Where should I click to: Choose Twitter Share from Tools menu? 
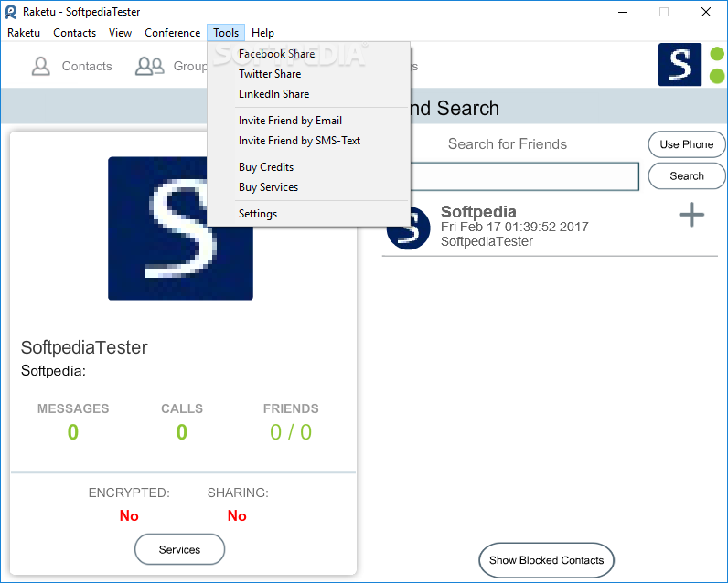[309, 74]
